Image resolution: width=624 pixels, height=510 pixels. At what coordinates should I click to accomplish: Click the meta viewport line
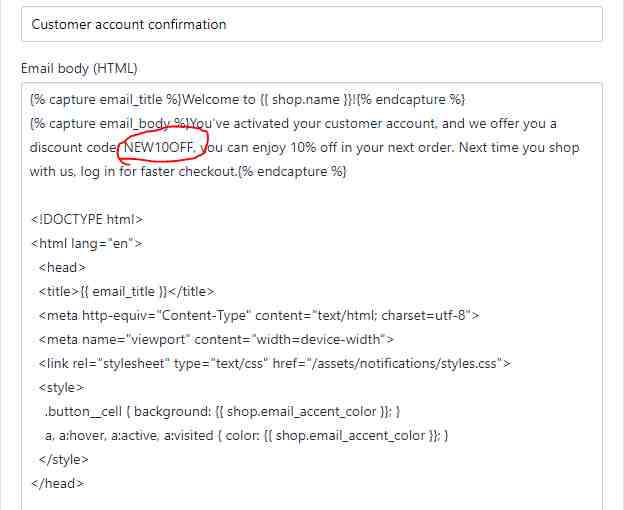(216, 340)
